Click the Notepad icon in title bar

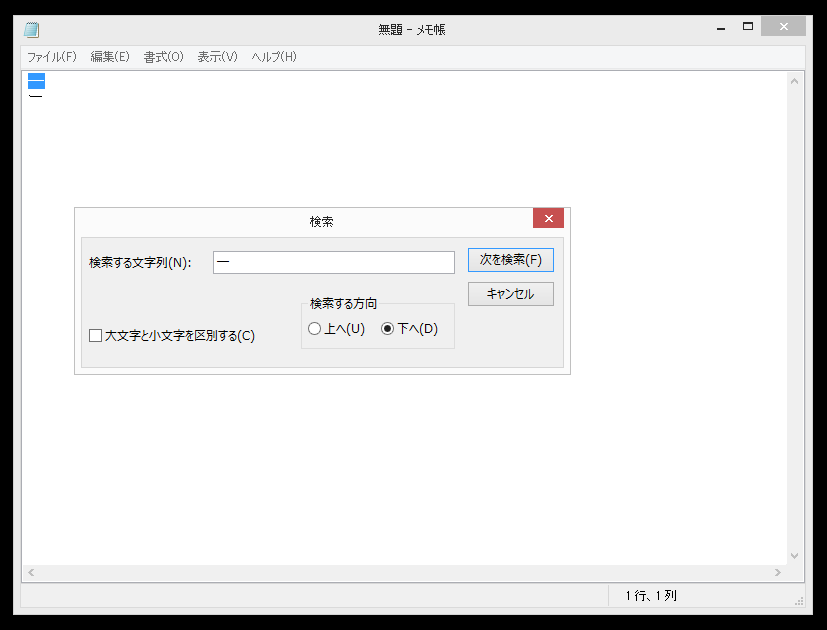pos(32,29)
